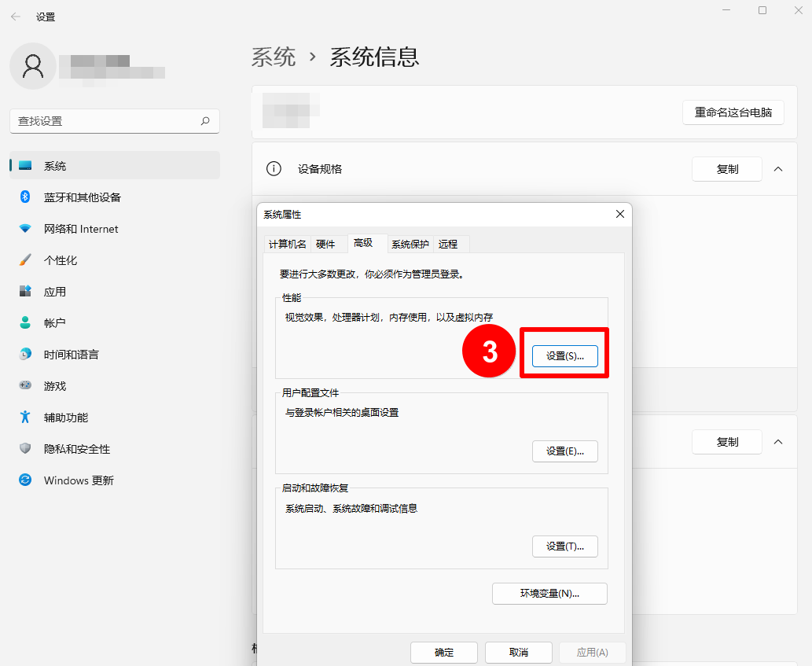Image resolution: width=812 pixels, height=666 pixels.
Task: Collapse the second section's chevron
Action: coord(778,442)
